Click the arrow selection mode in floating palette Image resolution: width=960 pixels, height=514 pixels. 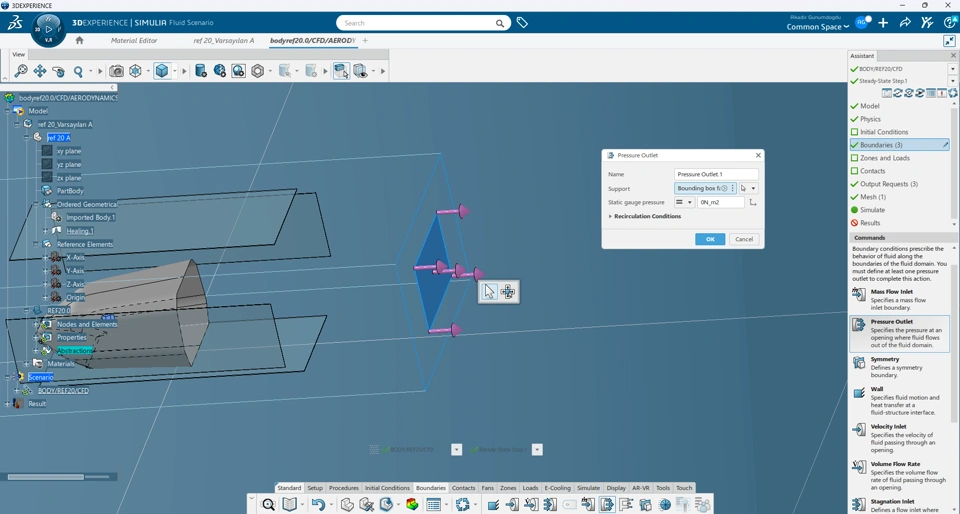(489, 292)
